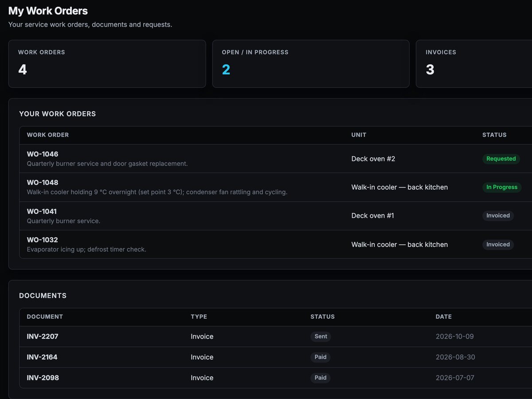Click the walk-in cooler unit for WO-1032

399,245
